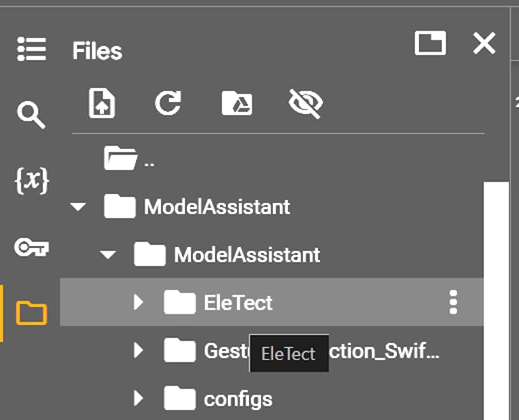This screenshot has width=519, height=420.
Task: Open Files pane in new tab icon
Action: point(430,43)
